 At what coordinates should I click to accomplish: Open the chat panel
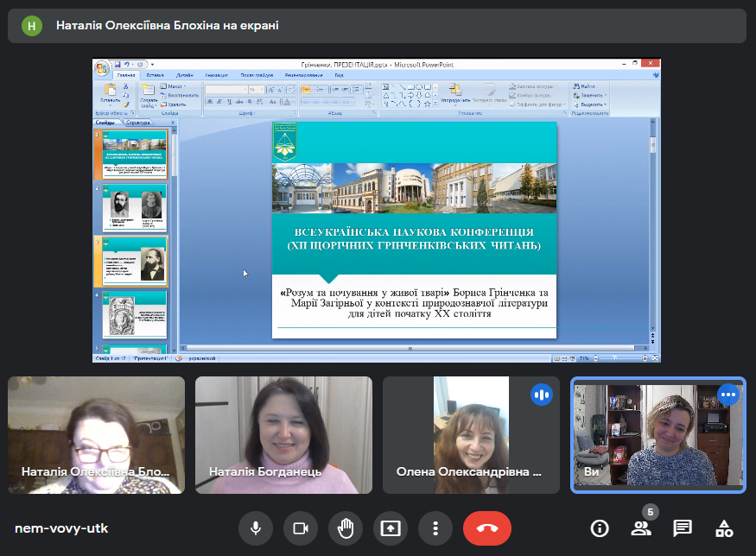[683, 528]
